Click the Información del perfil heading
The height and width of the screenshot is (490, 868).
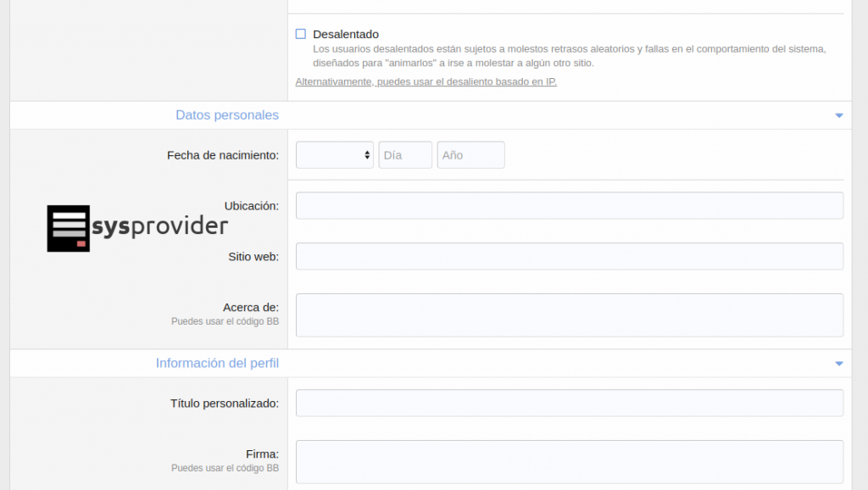(x=217, y=364)
